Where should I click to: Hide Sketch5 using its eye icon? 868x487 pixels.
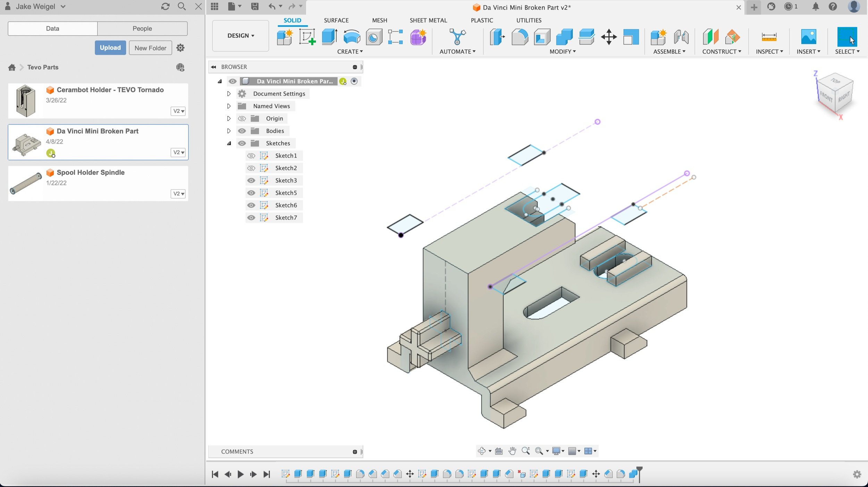tap(251, 193)
